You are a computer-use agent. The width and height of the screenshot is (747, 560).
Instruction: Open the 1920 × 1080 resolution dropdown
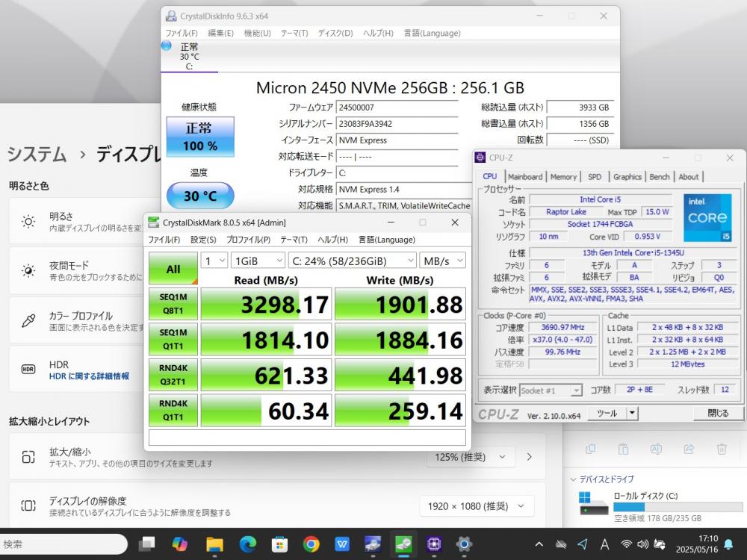477,506
